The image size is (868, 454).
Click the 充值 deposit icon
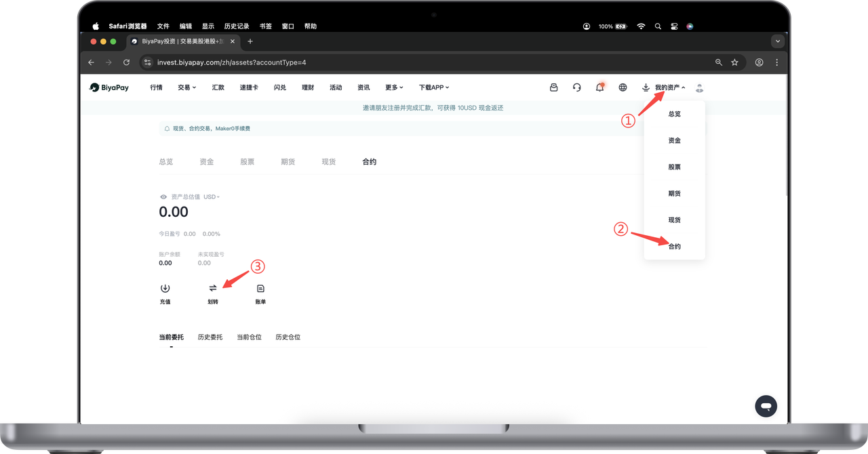click(165, 289)
